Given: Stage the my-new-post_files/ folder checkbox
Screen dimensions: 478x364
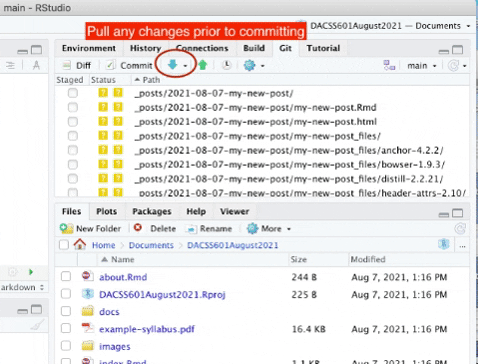Looking at the screenshot, I should tap(73, 136).
